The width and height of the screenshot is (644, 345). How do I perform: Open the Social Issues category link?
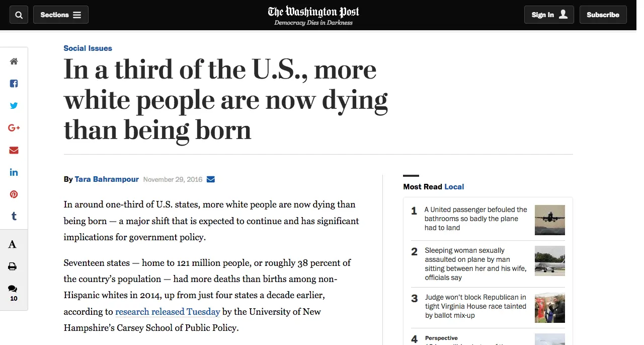coord(88,48)
